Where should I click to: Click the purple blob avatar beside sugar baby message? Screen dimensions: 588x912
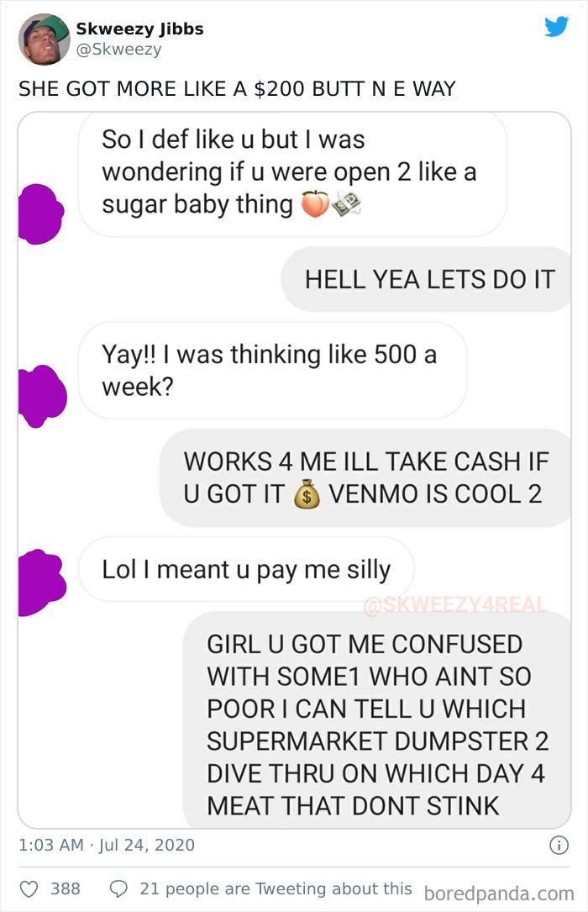click(x=40, y=214)
